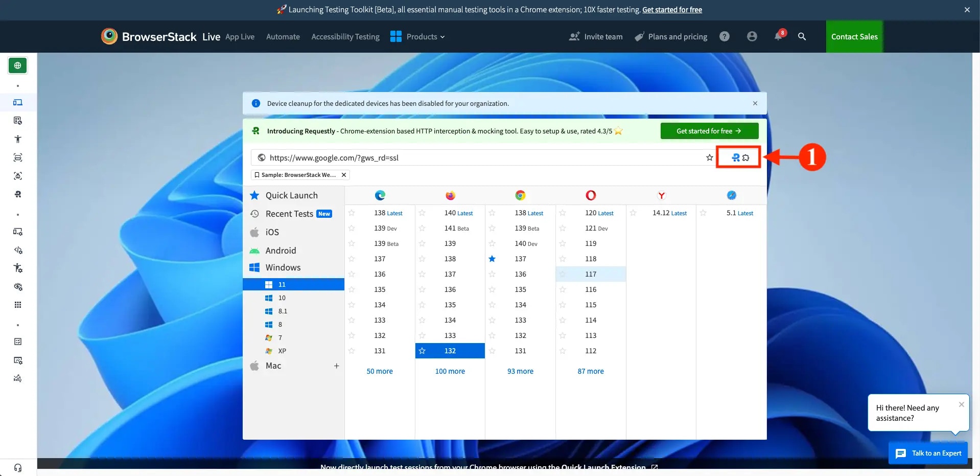Open notifications bell with badge

click(x=779, y=35)
